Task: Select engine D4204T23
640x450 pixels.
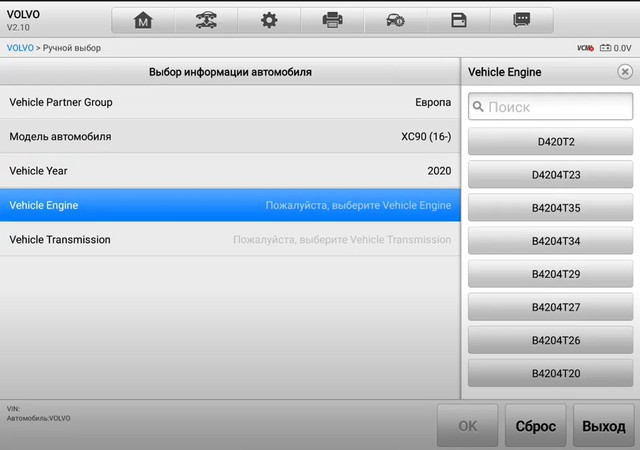Action: point(550,175)
